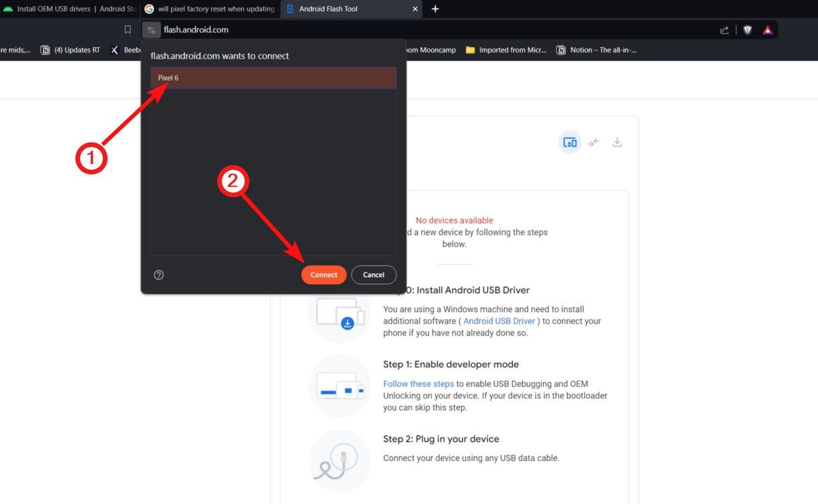Open the Android USB Driver link
818x504 pixels.
[499, 321]
